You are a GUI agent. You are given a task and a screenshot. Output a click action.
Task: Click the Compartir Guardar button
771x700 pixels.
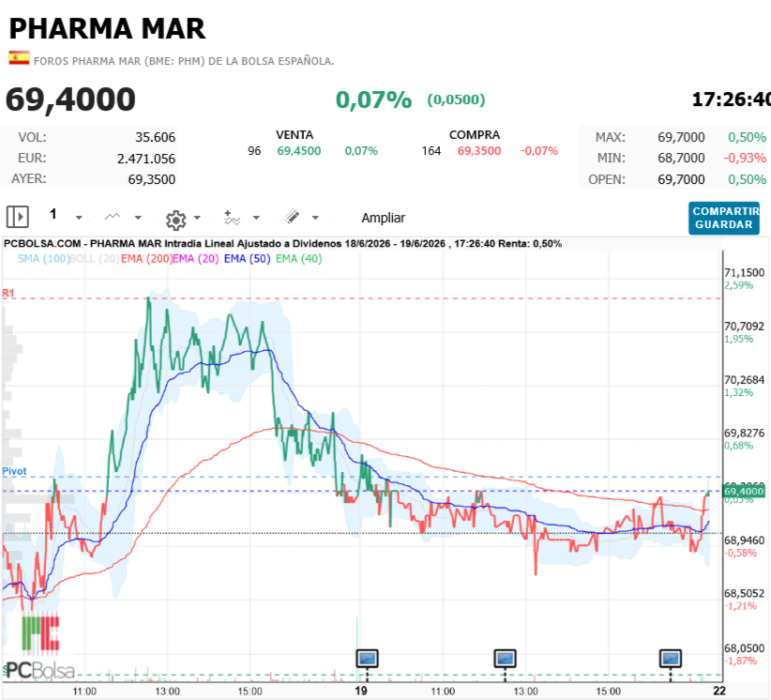click(x=724, y=218)
